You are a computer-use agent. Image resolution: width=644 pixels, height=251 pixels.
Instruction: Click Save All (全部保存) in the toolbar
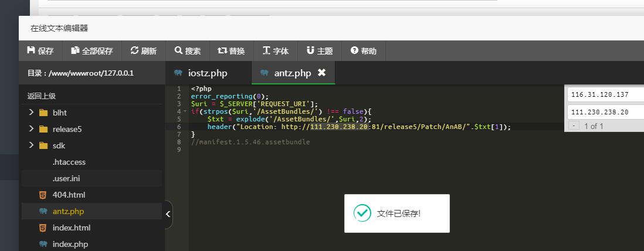(91, 51)
